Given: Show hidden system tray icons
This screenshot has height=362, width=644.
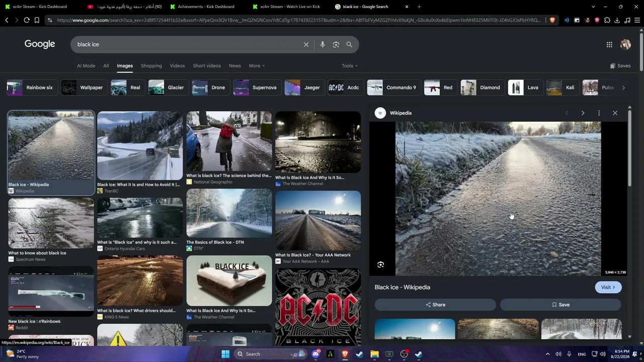Looking at the screenshot, I should click(x=548, y=354).
